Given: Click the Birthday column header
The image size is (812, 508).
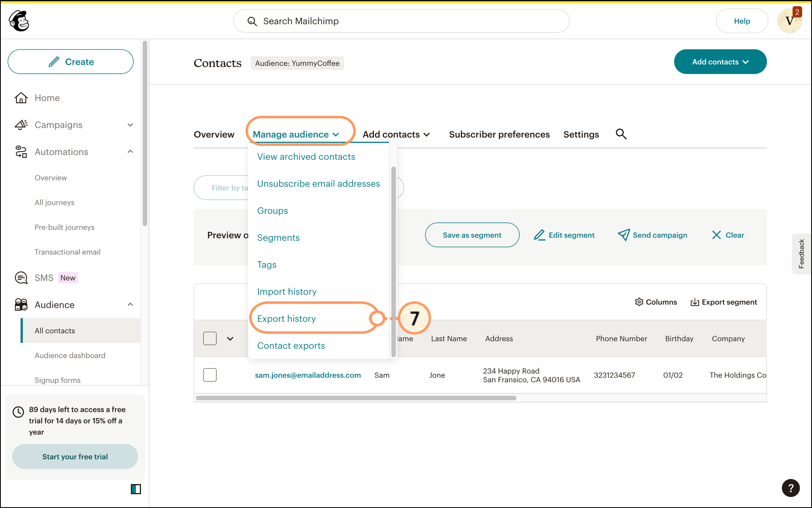Looking at the screenshot, I should coord(679,339).
